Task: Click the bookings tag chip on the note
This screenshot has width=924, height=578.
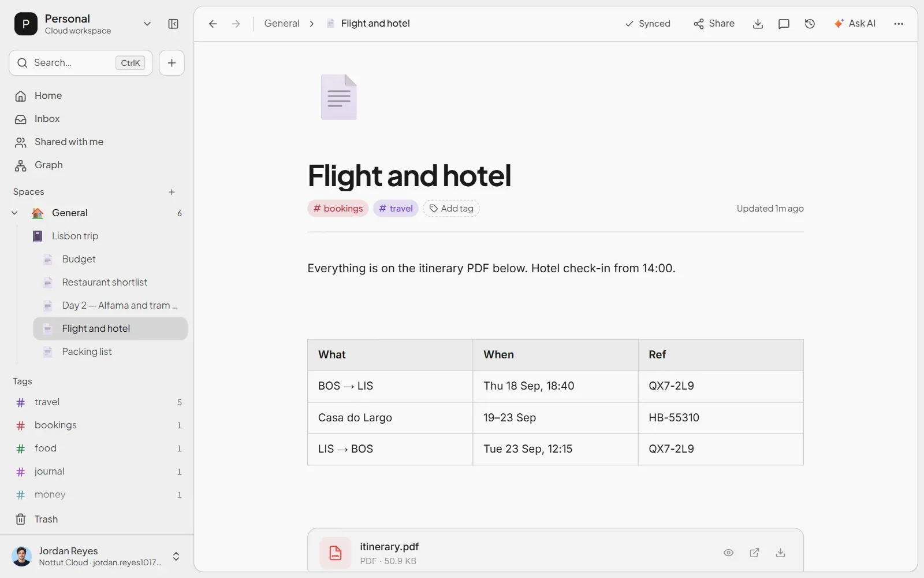Action: click(338, 209)
